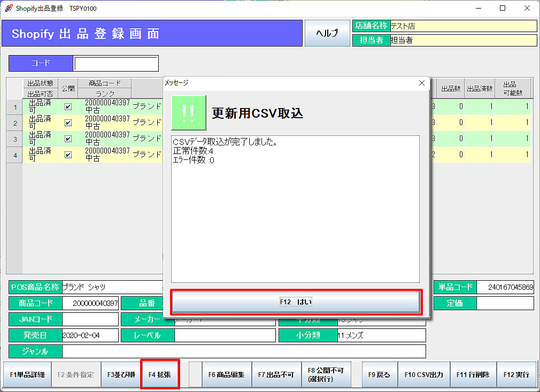Click the F7 出品不可 button
The width and height of the screenshot is (540, 392).
276,374
